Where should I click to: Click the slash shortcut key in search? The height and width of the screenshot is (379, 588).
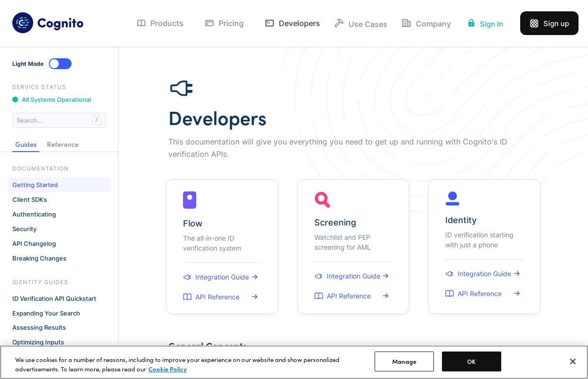click(x=97, y=120)
